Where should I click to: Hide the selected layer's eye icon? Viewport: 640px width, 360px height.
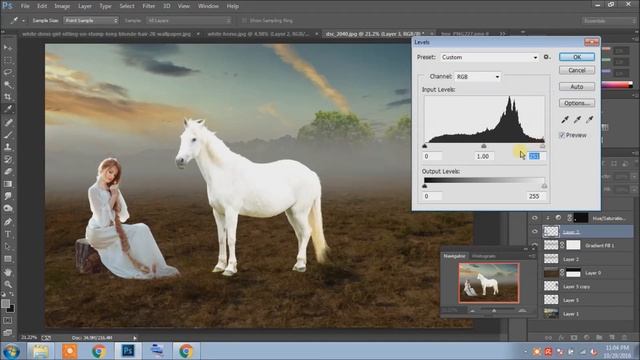tap(535, 231)
